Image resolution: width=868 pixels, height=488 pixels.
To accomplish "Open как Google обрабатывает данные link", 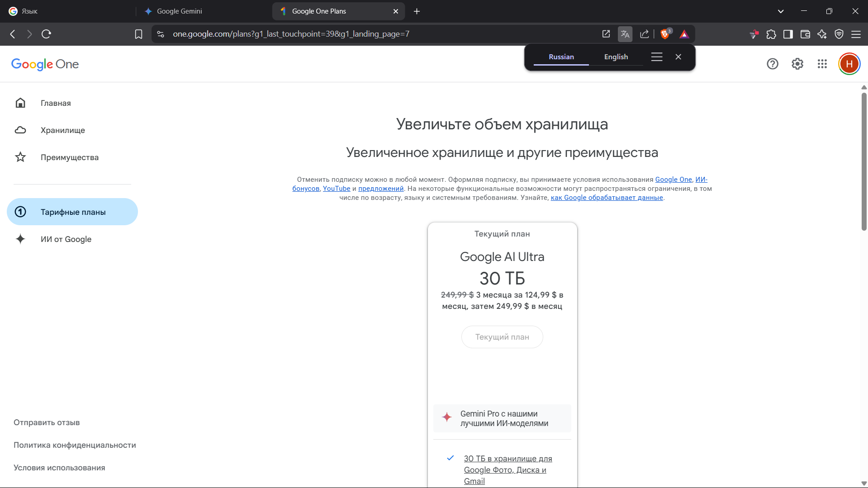I will (x=607, y=198).
